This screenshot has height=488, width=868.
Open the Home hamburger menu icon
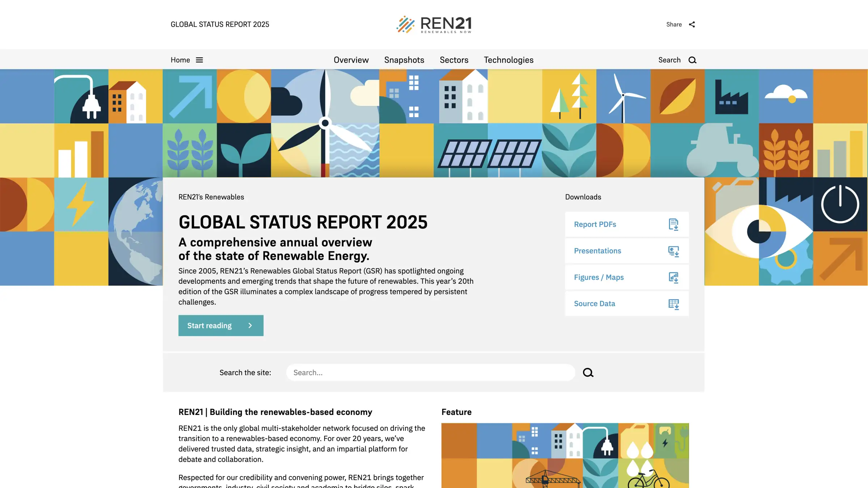tap(199, 60)
